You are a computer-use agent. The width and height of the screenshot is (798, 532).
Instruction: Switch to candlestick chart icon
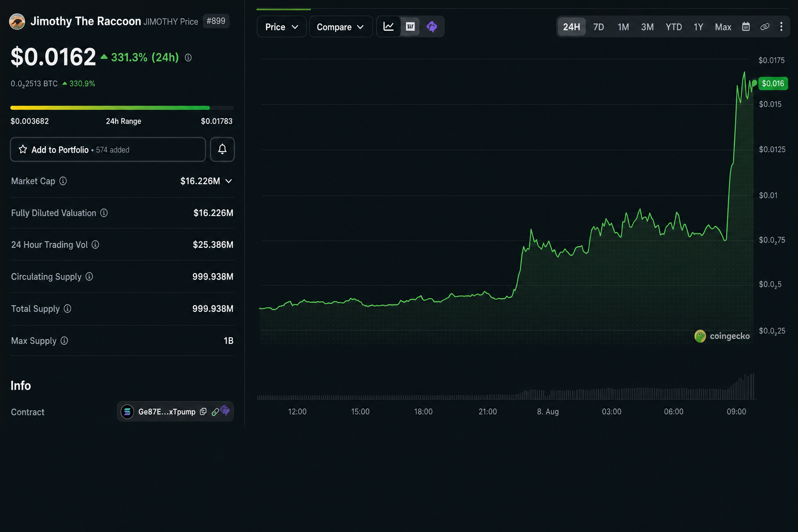(x=410, y=26)
